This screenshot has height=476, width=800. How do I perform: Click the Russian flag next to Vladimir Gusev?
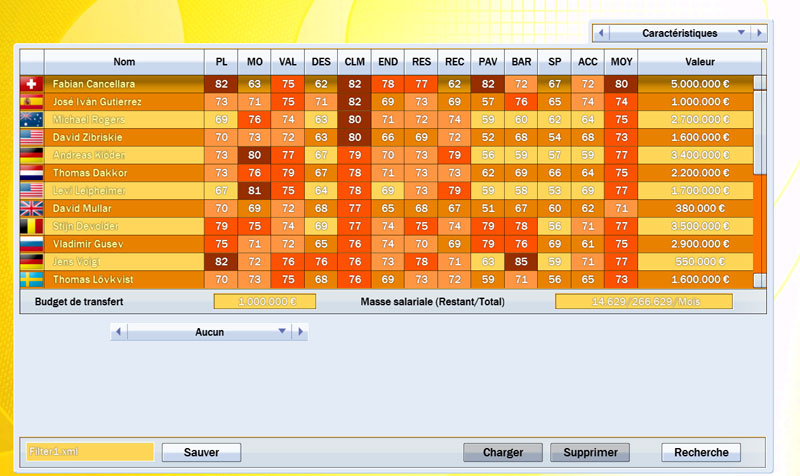point(31,244)
